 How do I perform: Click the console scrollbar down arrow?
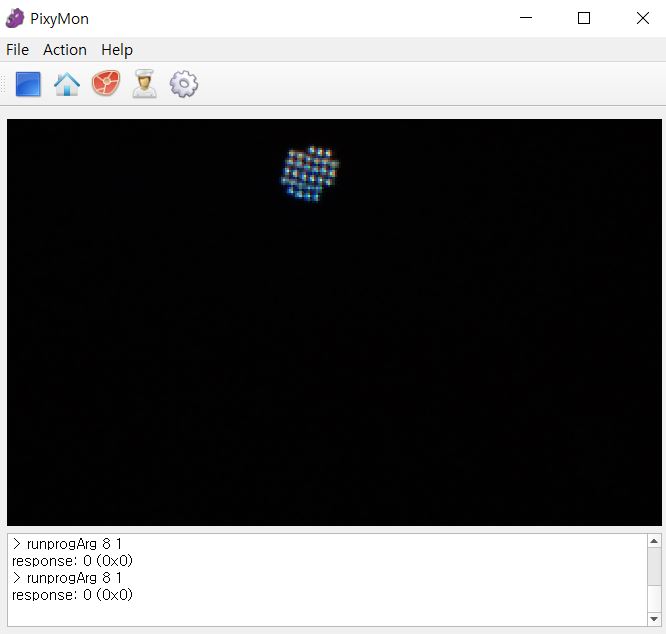coord(654,619)
